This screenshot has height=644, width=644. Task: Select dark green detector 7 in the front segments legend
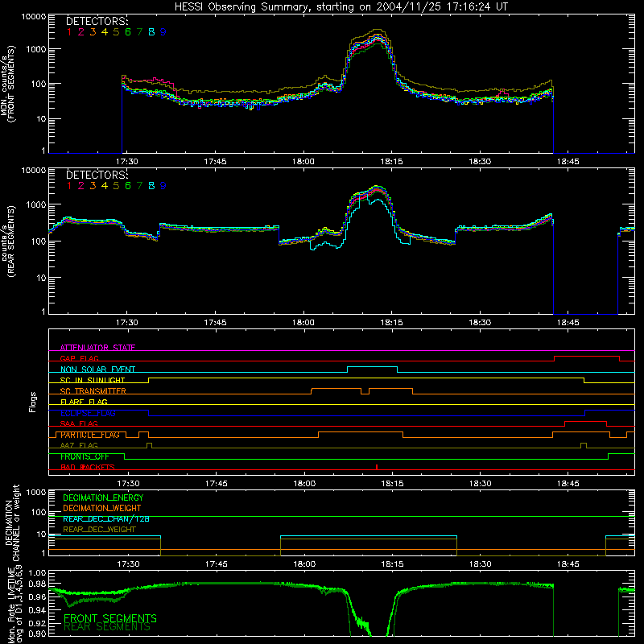point(139,32)
